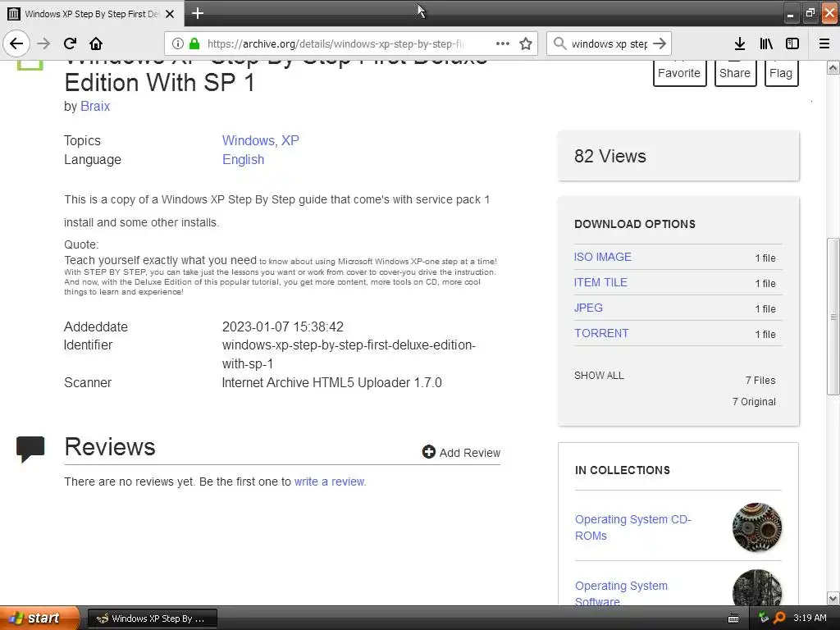Open a new browser tab
Image resolution: width=840 pixels, height=630 pixels.
tap(197, 13)
